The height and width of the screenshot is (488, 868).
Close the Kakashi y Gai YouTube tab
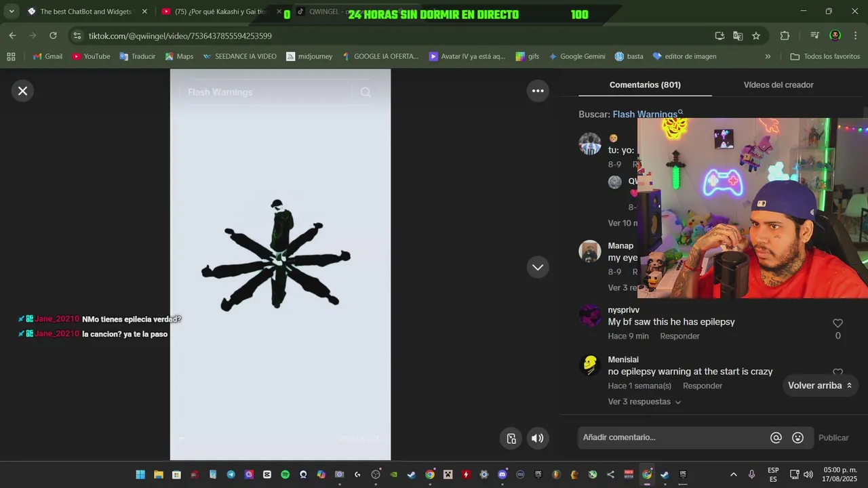(x=279, y=12)
